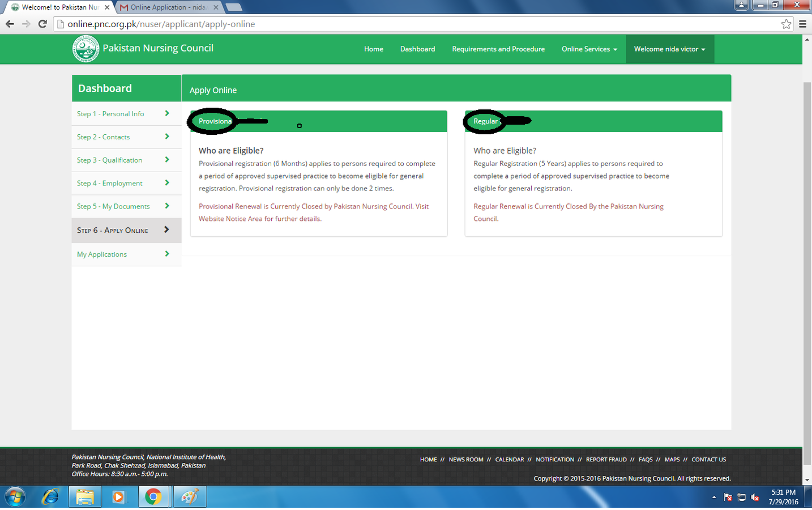Open MAPS footer link
The width and height of the screenshot is (812, 510).
click(x=672, y=460)
